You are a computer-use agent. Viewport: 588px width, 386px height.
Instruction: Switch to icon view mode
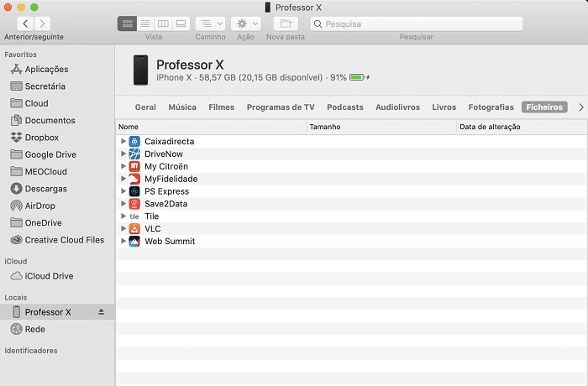(x=127, y=23)
